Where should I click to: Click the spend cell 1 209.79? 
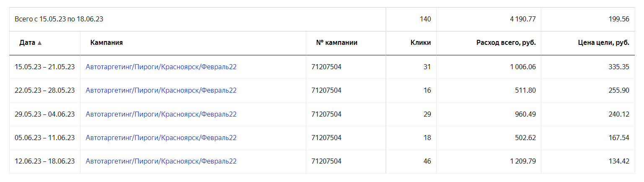(522, 161)
